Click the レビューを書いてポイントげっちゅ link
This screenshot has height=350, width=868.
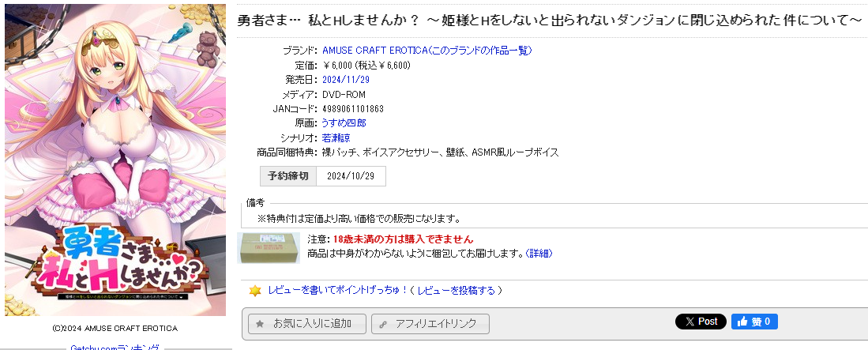click(338, 290)
